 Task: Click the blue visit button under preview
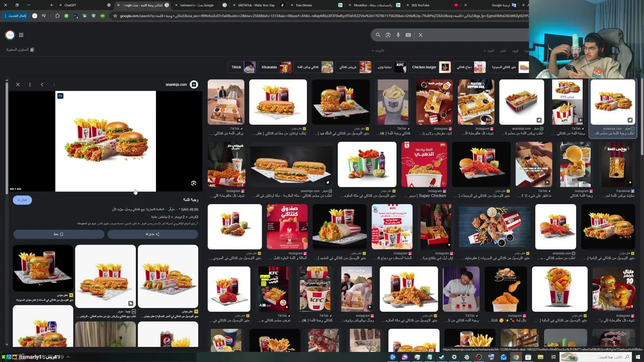(x=22, y=200)
